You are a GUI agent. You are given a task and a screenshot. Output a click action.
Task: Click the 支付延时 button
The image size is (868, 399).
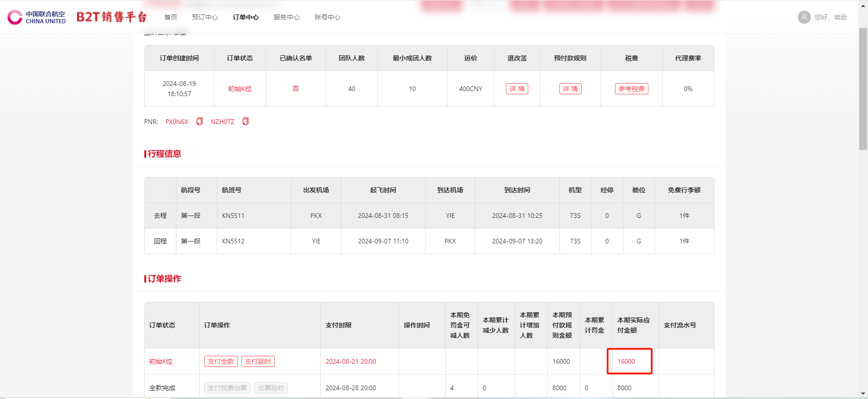click(x=258, y=361)
